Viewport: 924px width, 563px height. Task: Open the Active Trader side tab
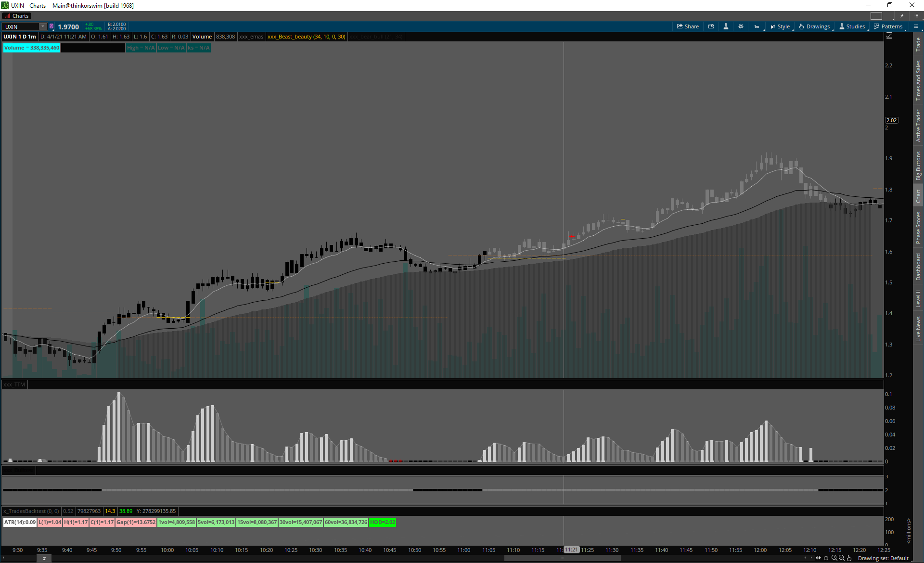point(918,126)
